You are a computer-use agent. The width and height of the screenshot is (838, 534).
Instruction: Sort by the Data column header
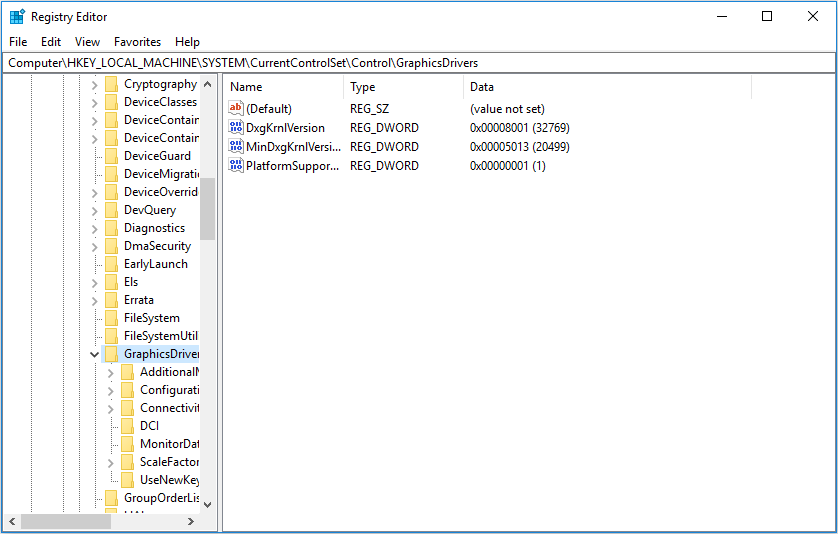(608, 87)
